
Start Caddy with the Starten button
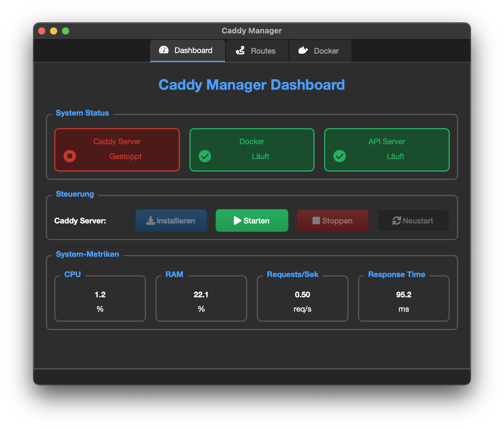pos(252,220)
